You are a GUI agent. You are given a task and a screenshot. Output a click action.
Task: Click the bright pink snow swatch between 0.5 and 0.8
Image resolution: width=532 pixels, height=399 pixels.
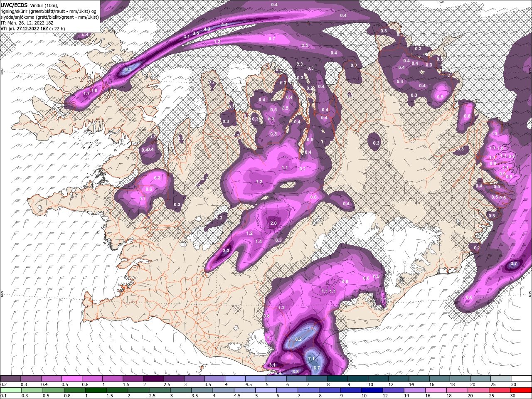tap(71, 379)
